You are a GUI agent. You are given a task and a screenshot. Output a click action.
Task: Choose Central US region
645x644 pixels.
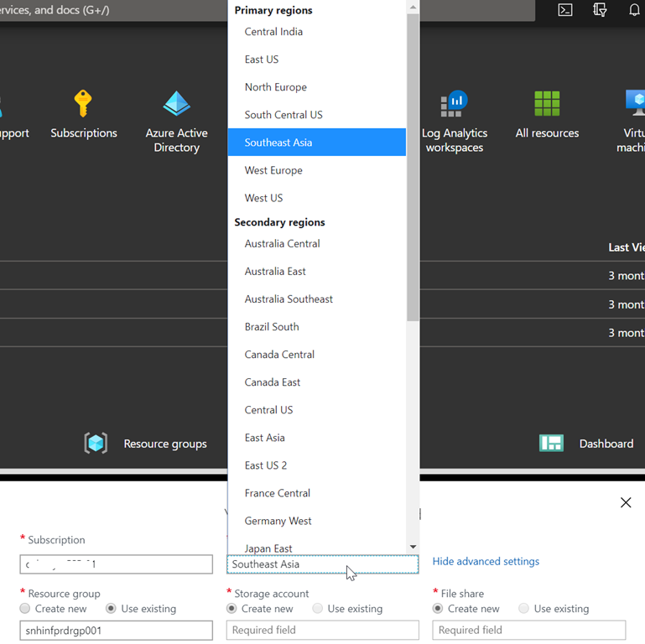coord(317,410)
